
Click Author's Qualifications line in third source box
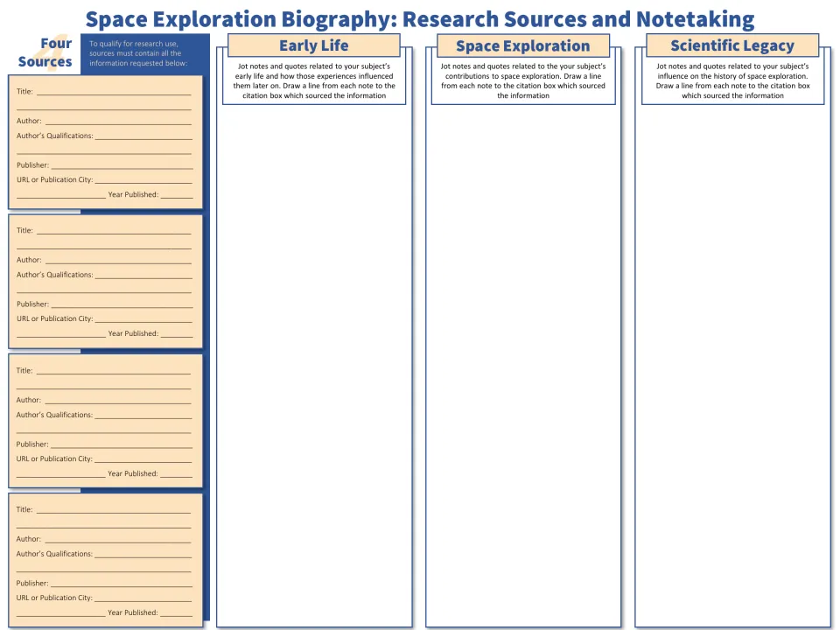pyautogui.click(x=143, y=415)
